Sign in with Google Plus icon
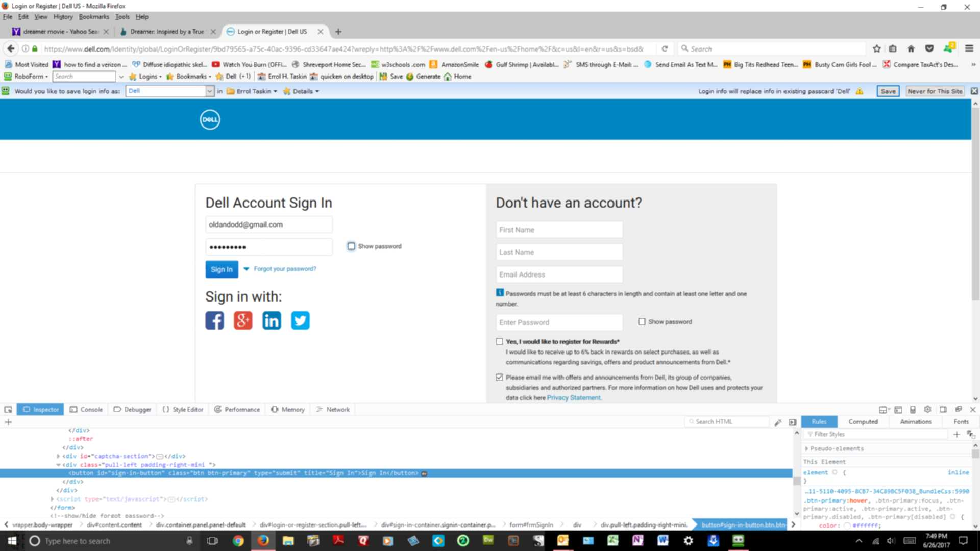The image size is (980, 551). tap(243, 320)
